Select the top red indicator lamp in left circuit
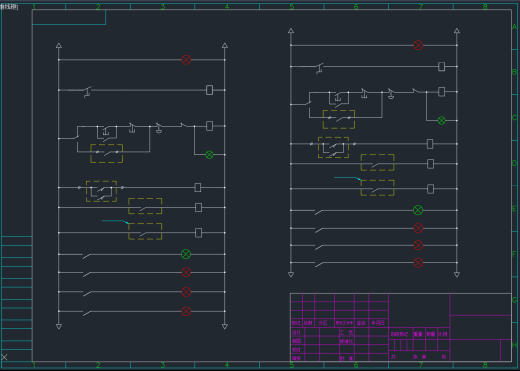 point(186,60)
